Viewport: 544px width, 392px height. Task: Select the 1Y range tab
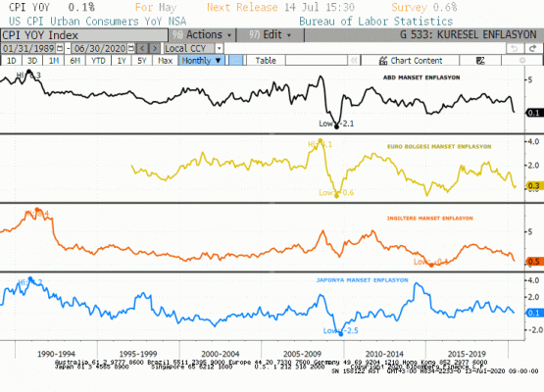pos(122,61)
